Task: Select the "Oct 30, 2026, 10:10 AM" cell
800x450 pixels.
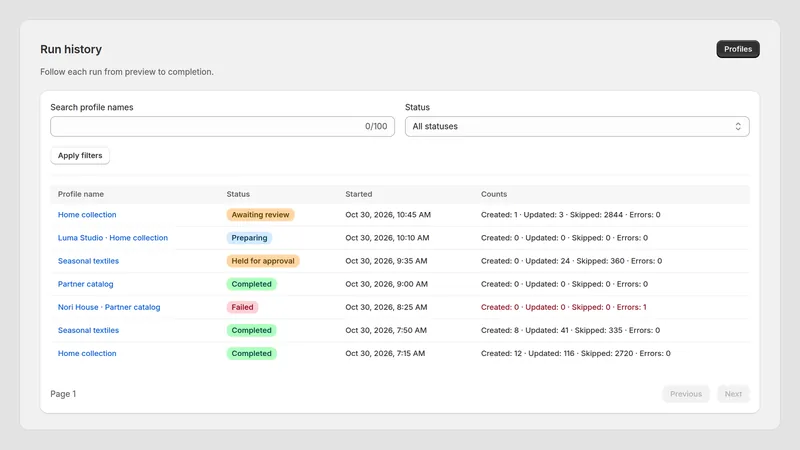Action: (x=387, y=238)
